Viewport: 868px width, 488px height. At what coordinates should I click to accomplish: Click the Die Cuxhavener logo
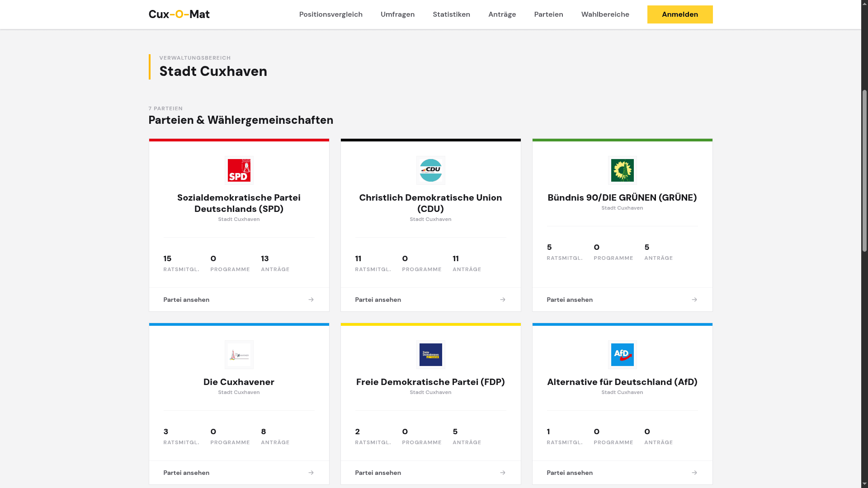[x=239, y=355]
